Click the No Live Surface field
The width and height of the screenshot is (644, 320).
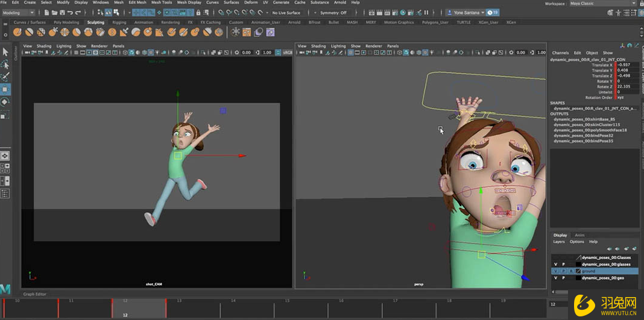click(286, 13)
